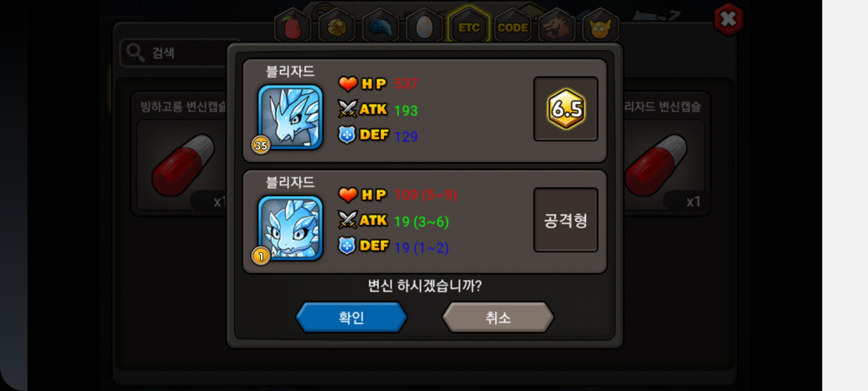868x391 pixels.
Task: Tap the magnifying glass search icon
Action: (x=136, y=53)
